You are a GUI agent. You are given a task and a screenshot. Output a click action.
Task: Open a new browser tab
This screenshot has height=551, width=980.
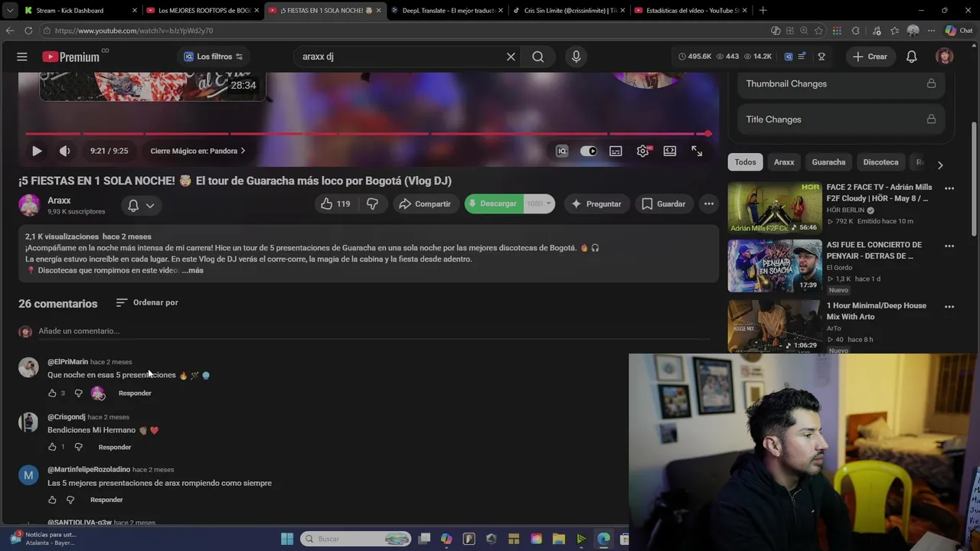(x=763, y=11)
